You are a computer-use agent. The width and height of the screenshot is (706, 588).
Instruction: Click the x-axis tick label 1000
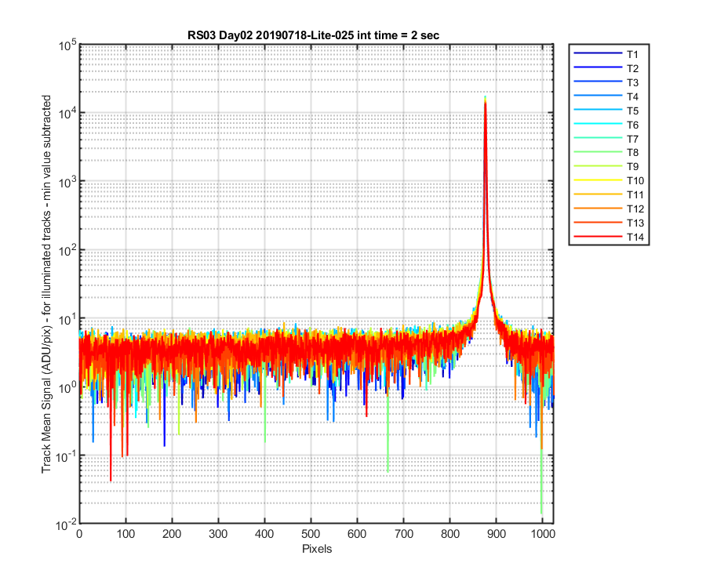tap(543, 534)
